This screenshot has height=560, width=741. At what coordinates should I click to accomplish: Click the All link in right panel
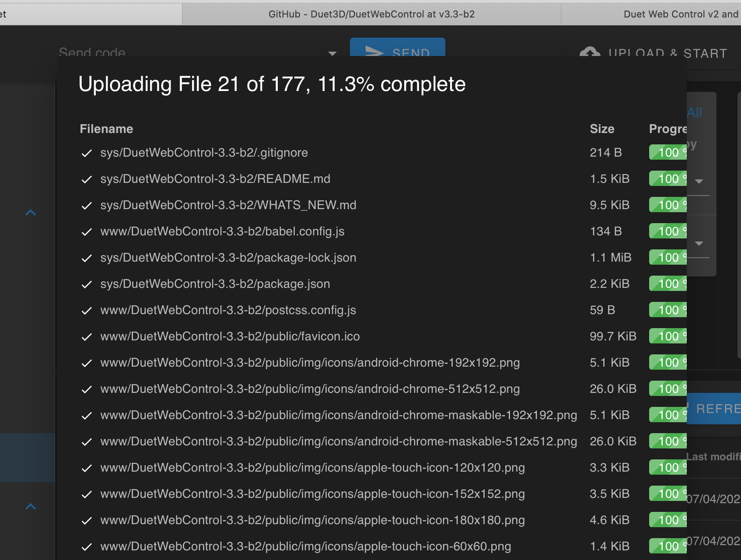pos(695,112)
